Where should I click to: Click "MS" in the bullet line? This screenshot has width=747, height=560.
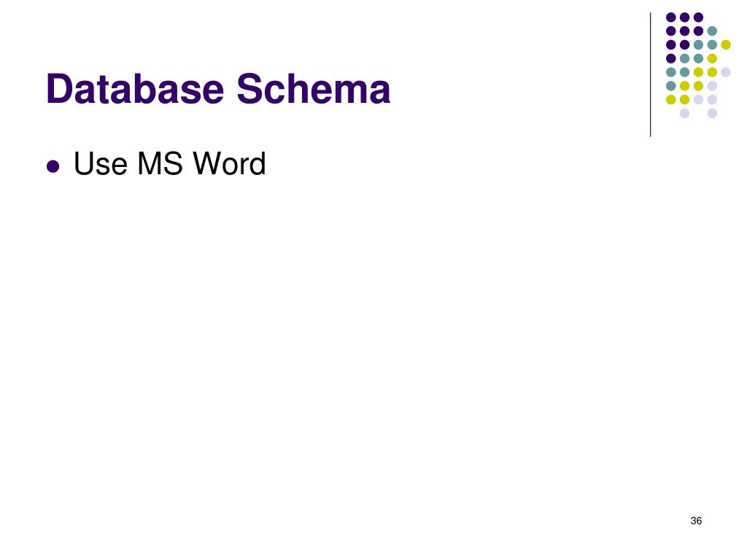(x=160, y=164)
